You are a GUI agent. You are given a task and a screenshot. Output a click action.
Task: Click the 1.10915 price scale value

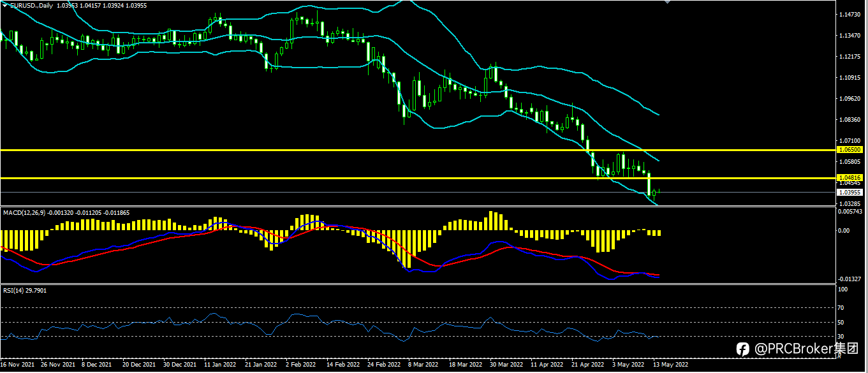pyautogui.click(x=850, y=78)
